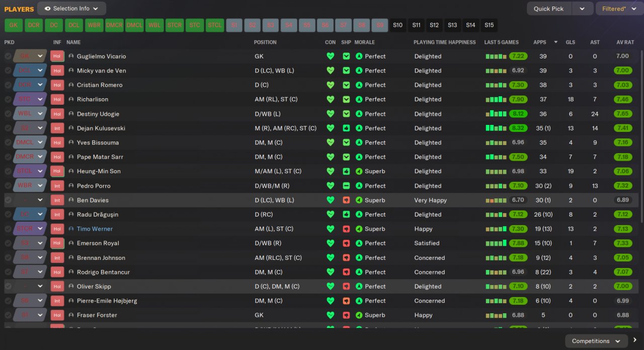644x350 pixels.
Task: Open Destiny Udogie player profile
Action: [98, 114]
